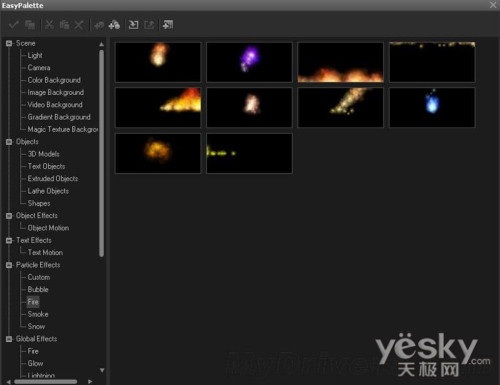500x385 pixels.
Task: Select Text Objects in the tree
Action: click(x=46, y=166)
